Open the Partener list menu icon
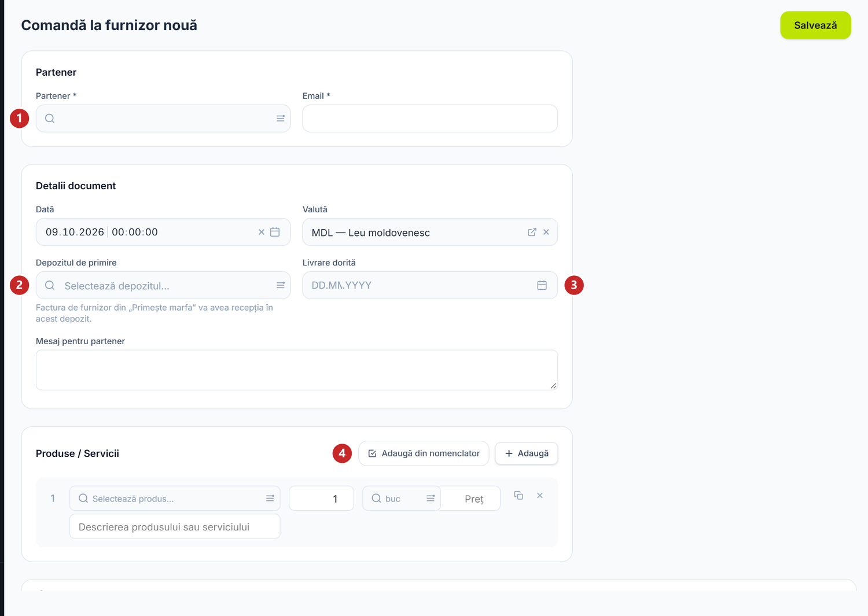Image resolution: width=868 pixels, height=616 pixels. click(x=281, y=119)
